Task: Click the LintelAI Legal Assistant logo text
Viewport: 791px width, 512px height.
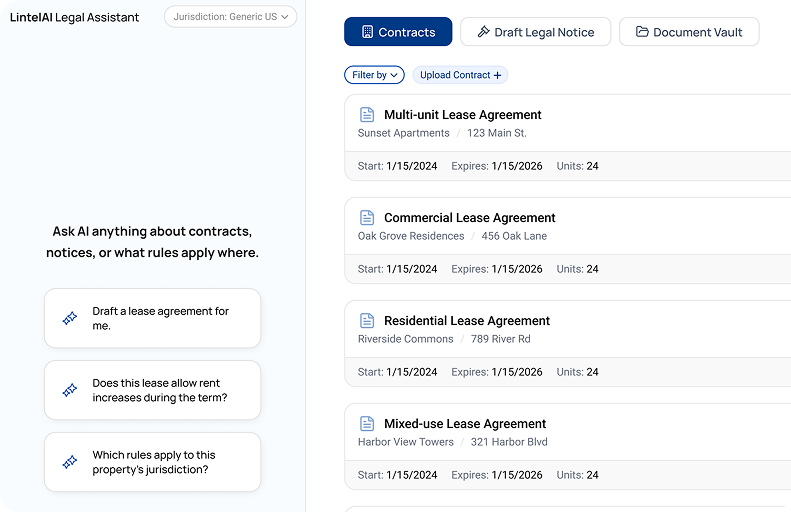Action: (x=75, y=17)
